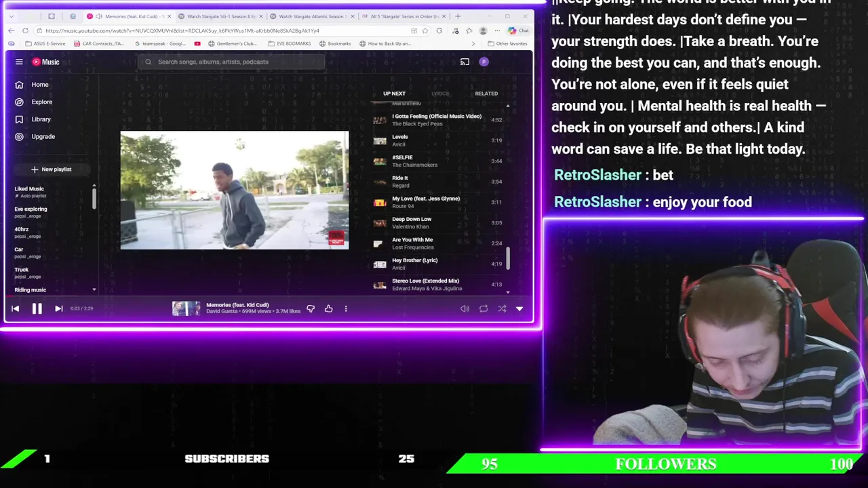The height and width of the screenshot is (488, 868).
Task: Open the ASUS E-Service bookmark
Action: pyautogui.click(x=47, y=43)
